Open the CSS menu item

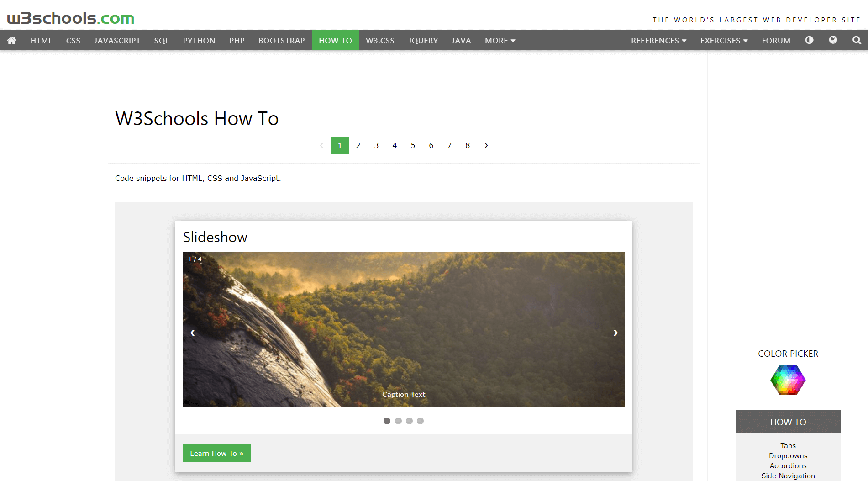(x=73, y=40)
